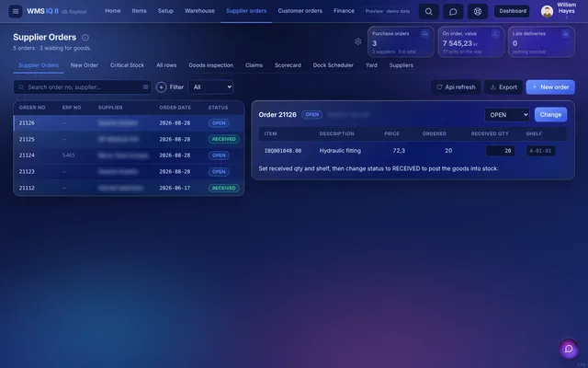Image resolution: width=588 pixels, height=368 pixels.
Task: Switch to the Critical Stock tab
Action: [x=127, y=65]
